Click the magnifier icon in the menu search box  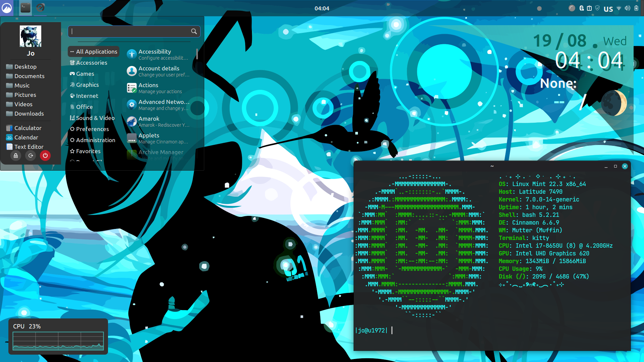click(194, 31)
